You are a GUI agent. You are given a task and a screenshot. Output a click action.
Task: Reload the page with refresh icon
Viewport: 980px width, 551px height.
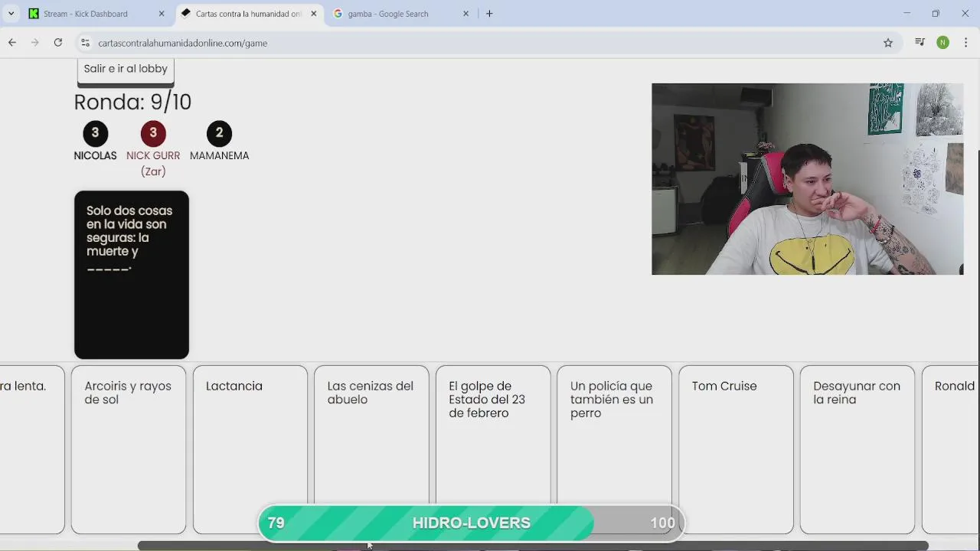58,43
